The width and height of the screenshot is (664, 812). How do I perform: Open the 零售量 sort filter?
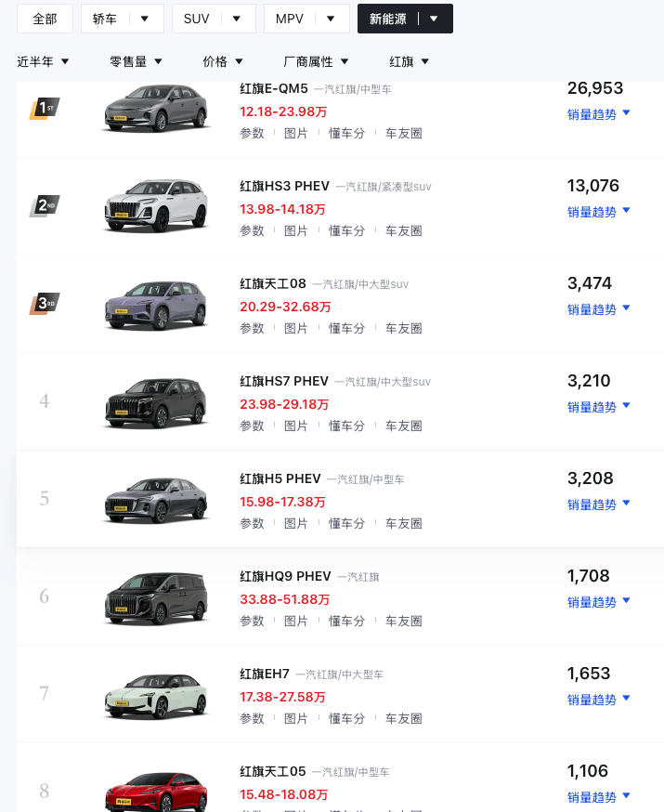click(136, 61)
